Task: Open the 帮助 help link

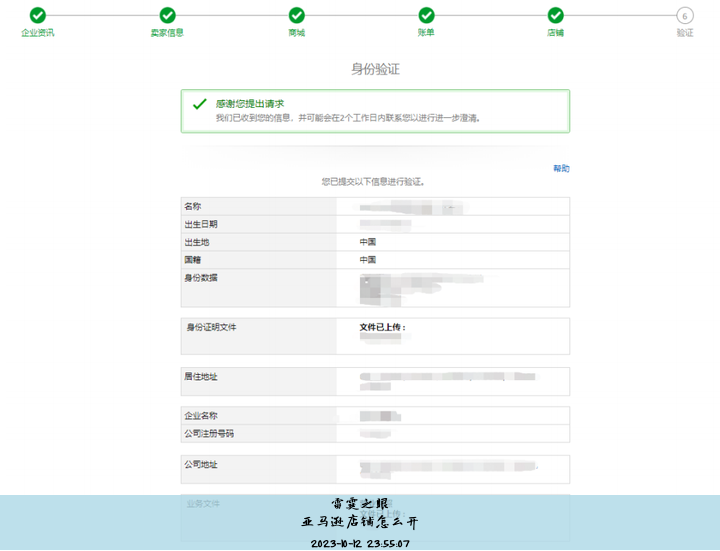Action: point(561,169)
